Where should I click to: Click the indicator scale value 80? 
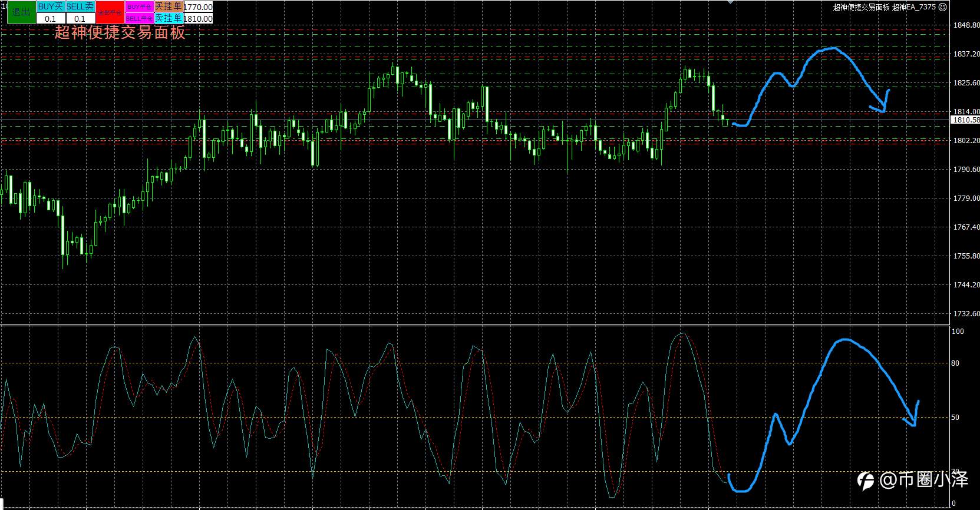tap(956, 363)
